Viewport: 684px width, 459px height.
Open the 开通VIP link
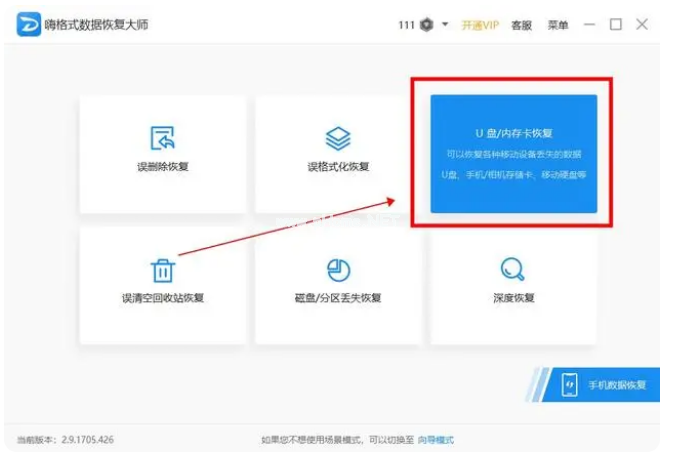(x=480, y=25)
